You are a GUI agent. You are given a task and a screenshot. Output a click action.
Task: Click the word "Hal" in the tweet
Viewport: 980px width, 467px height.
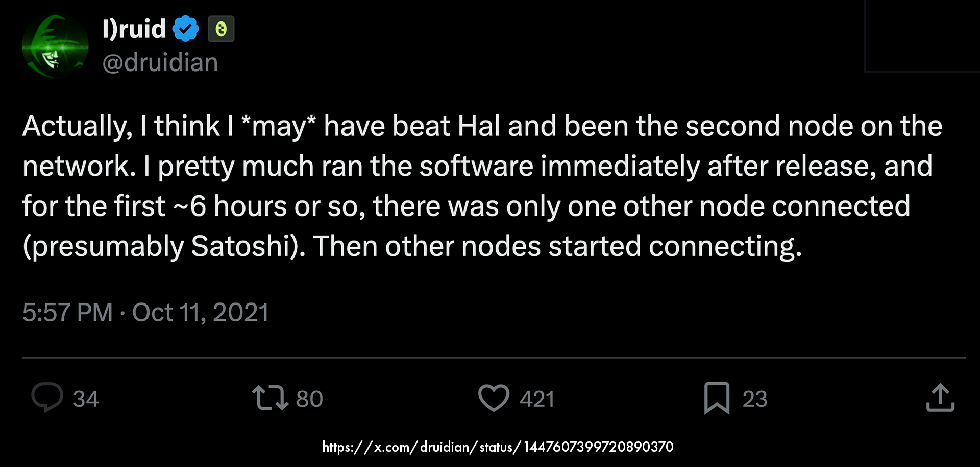tap(479, 126)
